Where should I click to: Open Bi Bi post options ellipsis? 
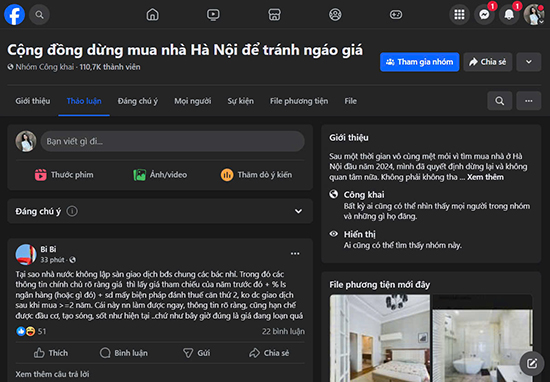(x=295, y=254)
